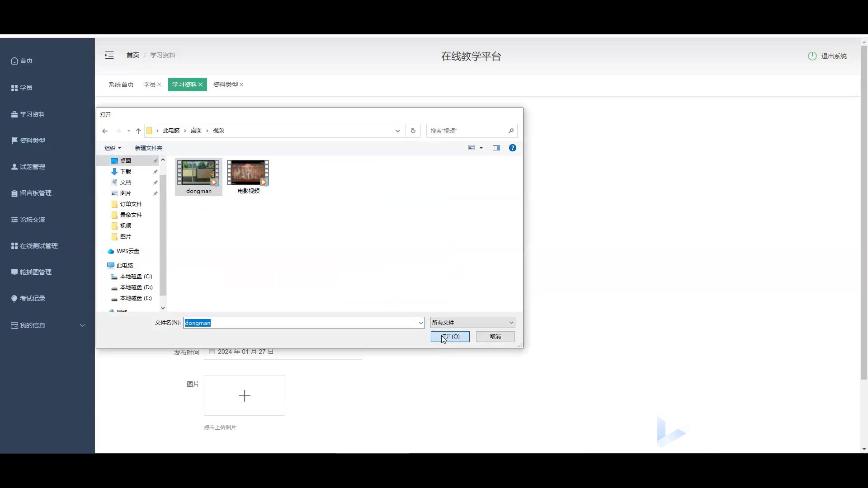Image resolution: width=868 pixels, height=488 pixels.
Task: Click the 取消 button
Action: 495,337
